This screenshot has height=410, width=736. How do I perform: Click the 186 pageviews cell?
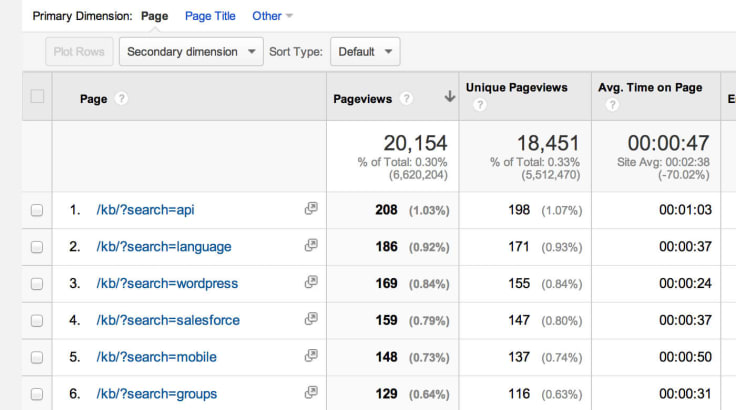386,247
